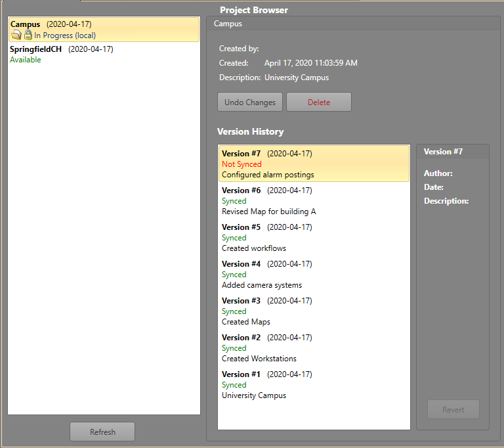Click the red Delete button
The image size is (504, 448).
[319, 102]
